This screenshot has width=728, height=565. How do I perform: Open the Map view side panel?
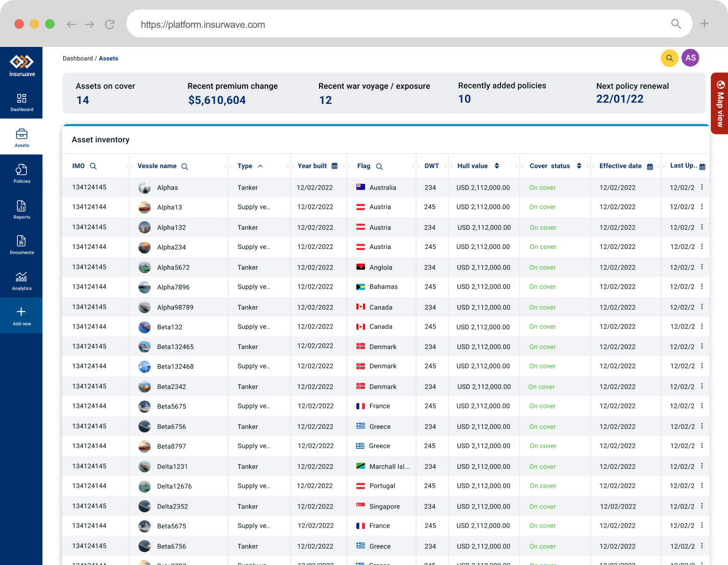point(720,104)
